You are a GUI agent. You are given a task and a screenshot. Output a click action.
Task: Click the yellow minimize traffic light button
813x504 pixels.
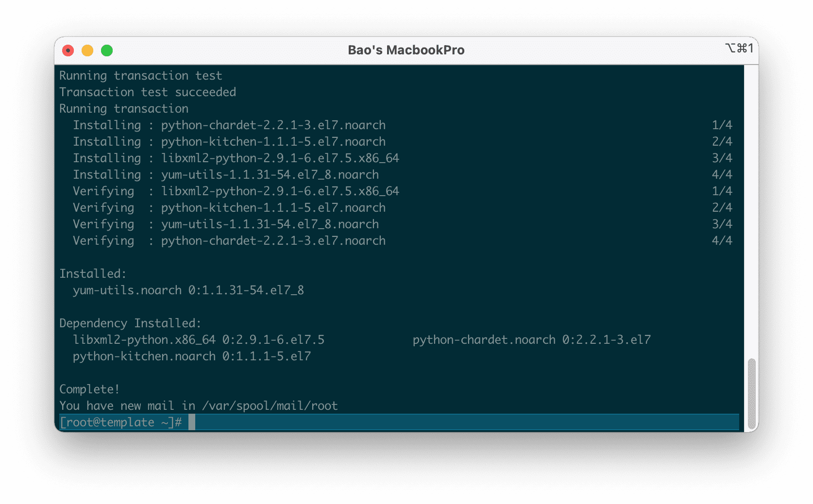pos(87,50)
